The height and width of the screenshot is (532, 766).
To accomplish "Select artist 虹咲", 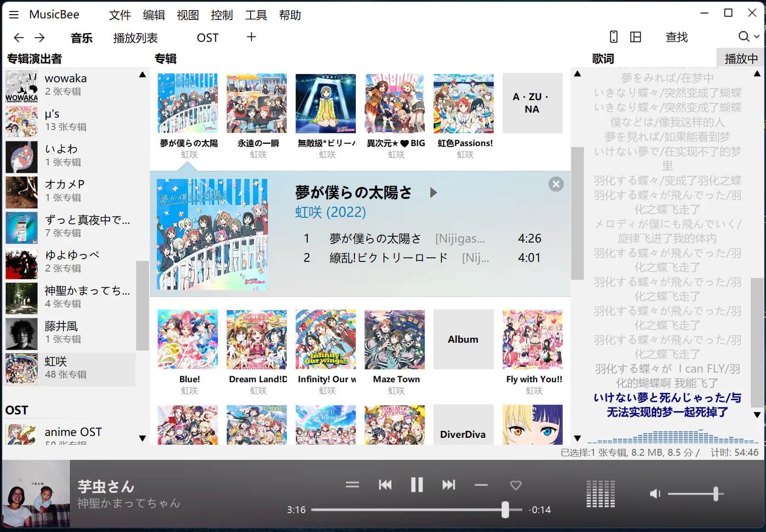I will click(70, 369).
